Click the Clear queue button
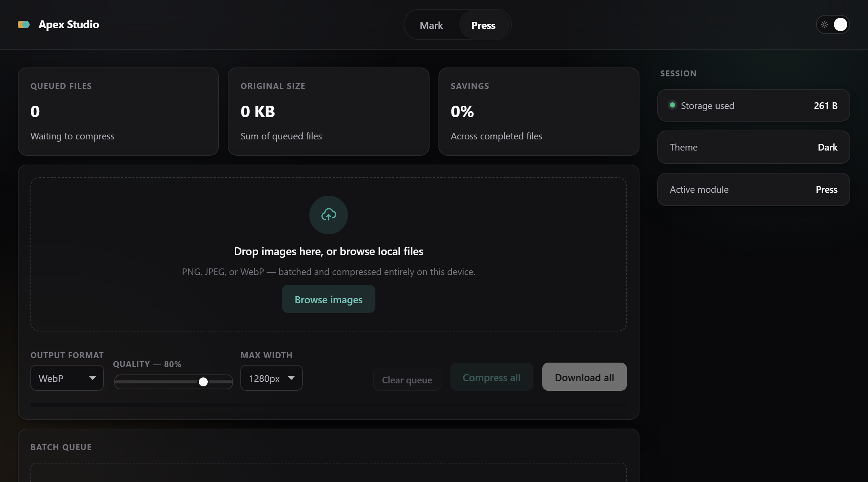Viewport: 868px width, 482px height. 407,380
